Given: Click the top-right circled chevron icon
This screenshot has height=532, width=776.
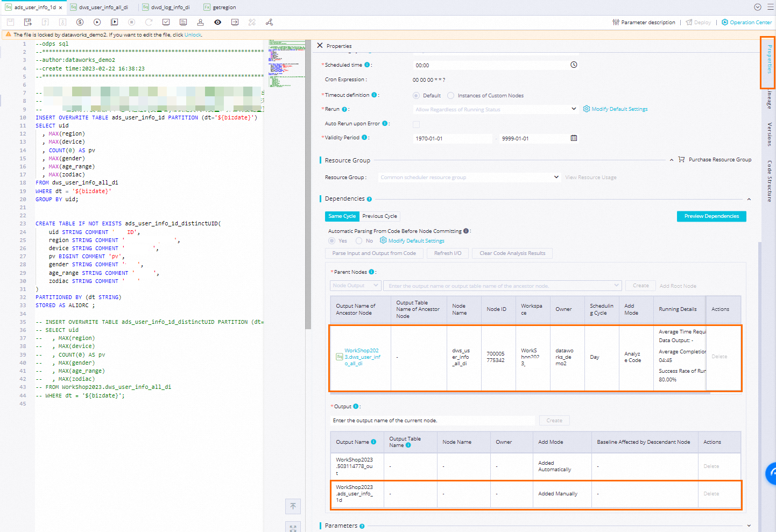Looking at the screenshot, I should point(757,7).
